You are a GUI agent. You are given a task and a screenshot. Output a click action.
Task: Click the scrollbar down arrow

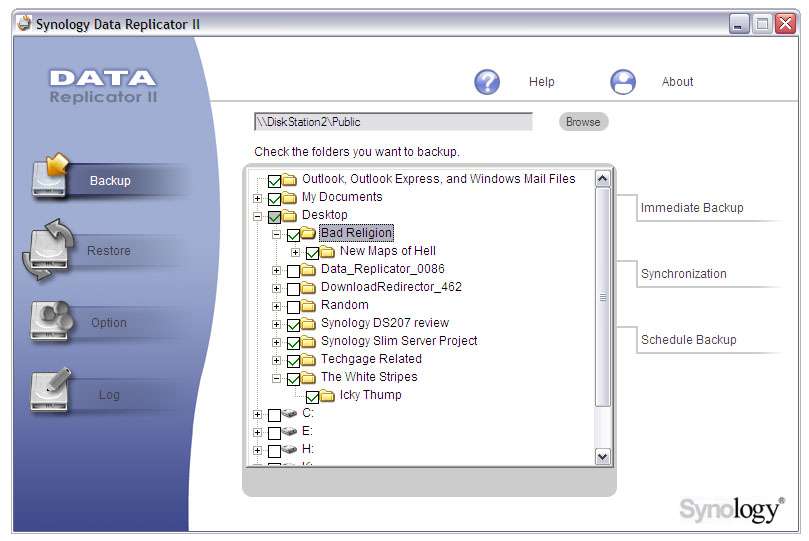[x=602, y=456]
